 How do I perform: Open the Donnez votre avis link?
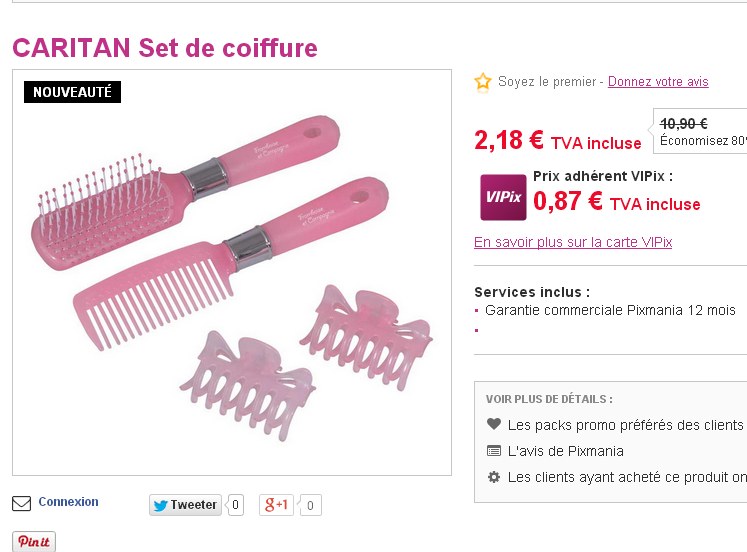tap(658, 82)
